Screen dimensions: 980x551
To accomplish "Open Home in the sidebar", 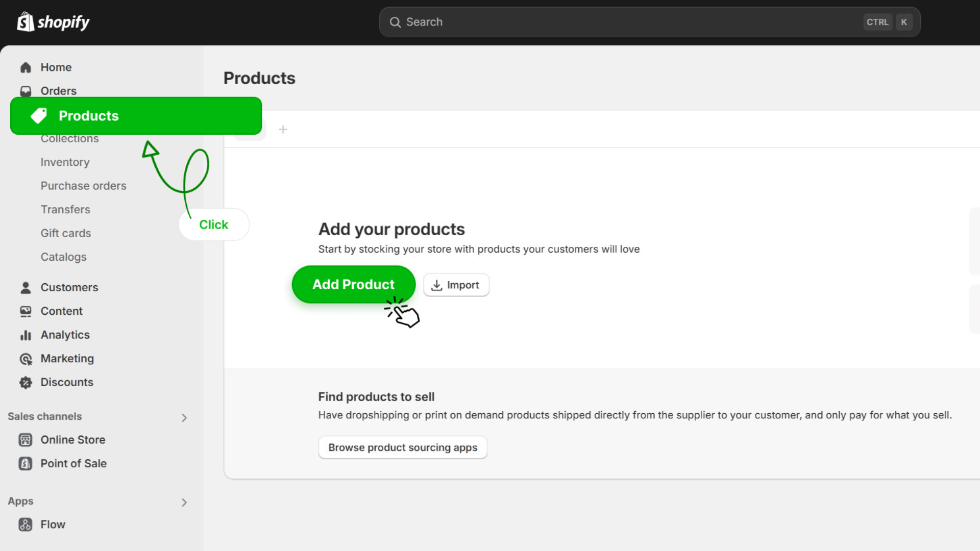I will click(56, 67).
